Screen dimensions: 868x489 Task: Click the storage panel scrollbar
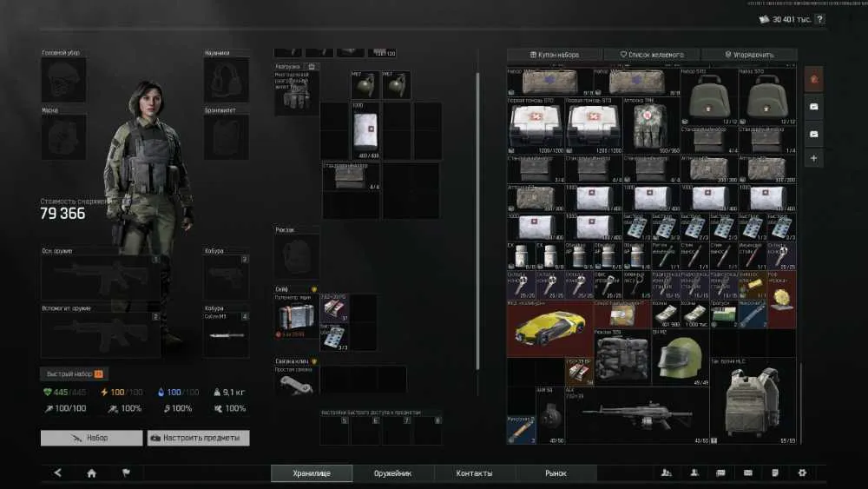800,403
